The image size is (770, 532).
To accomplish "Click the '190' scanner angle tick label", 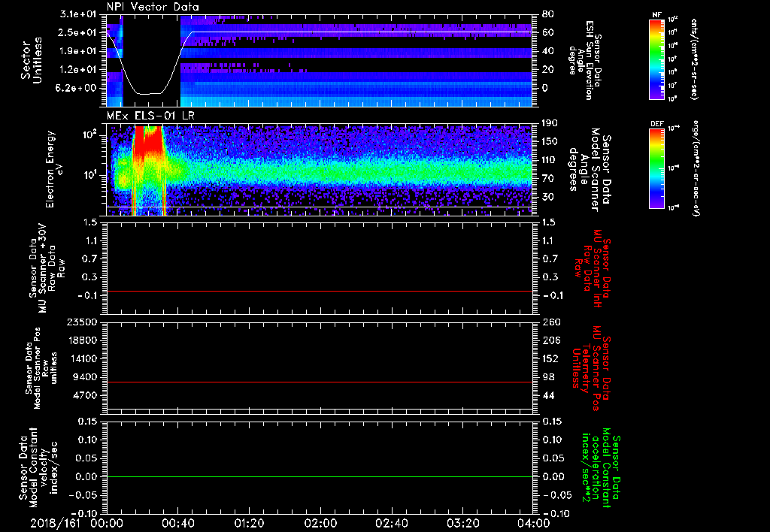I will click(x=549, y=123).
